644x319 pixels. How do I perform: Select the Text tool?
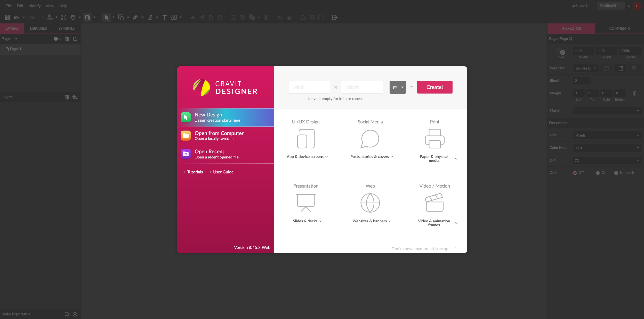(165, 17)
